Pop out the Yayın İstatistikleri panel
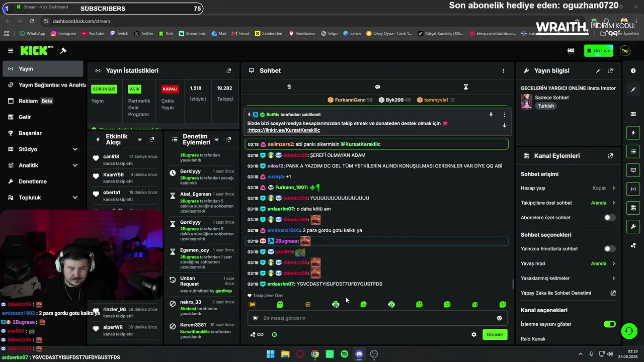The image size is (644, 362). point(228,71)
